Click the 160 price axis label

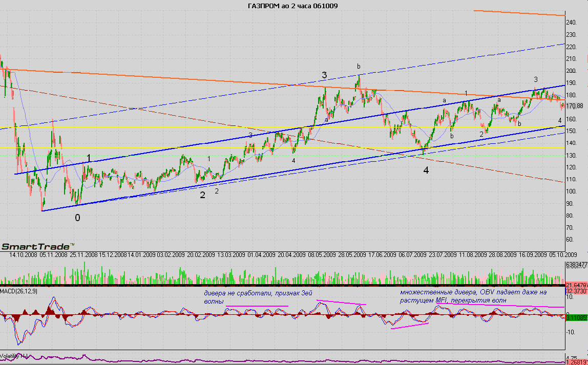pyautogui.click(x=572, y=119)
